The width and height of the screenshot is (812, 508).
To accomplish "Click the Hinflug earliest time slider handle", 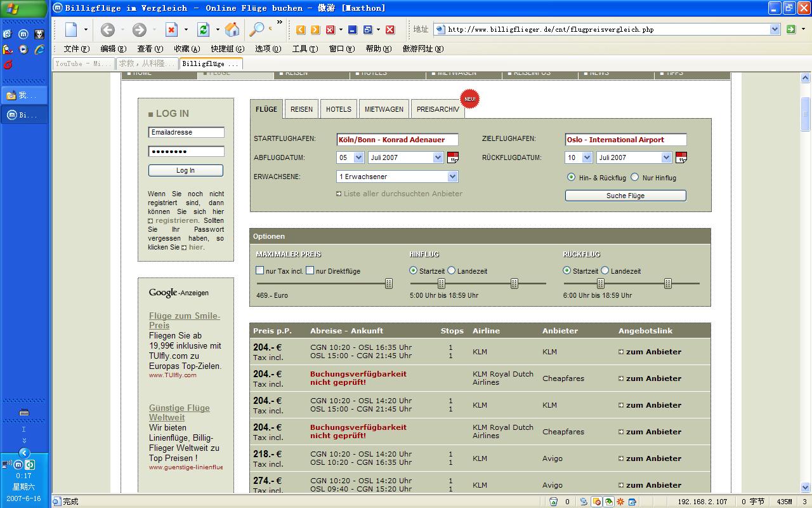I will [x=442, y=283].
